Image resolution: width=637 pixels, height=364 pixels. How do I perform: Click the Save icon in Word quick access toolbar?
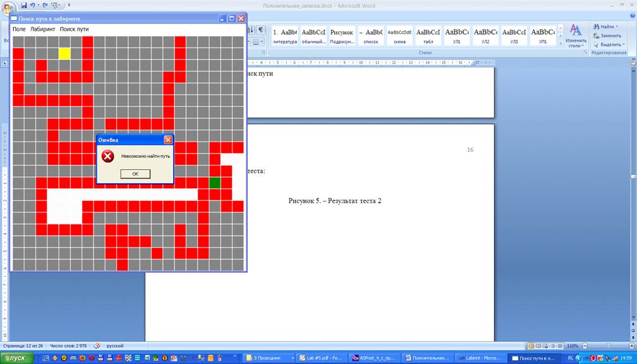[24, 5]
